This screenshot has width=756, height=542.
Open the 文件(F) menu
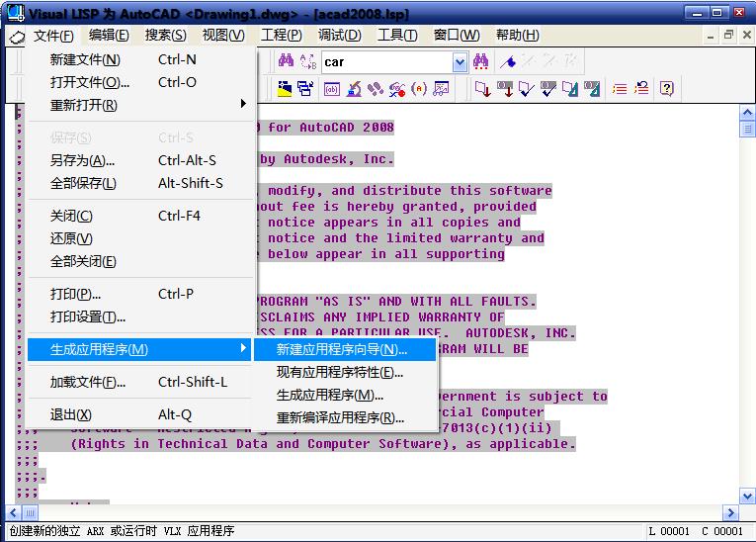53,36
